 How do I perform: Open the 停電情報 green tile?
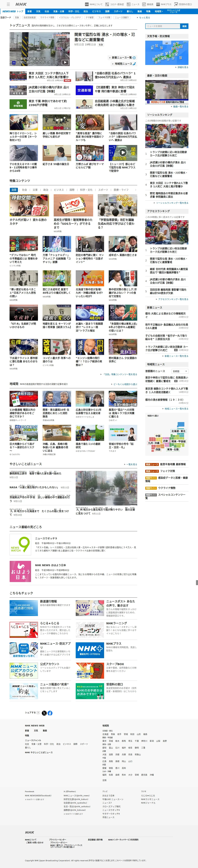[18, 104]
